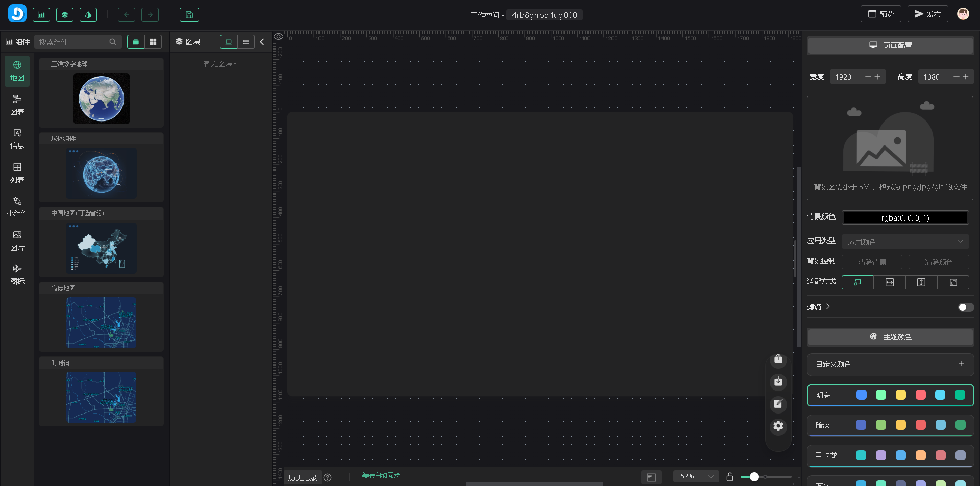Click the 发布 publish button

point(927,14)
